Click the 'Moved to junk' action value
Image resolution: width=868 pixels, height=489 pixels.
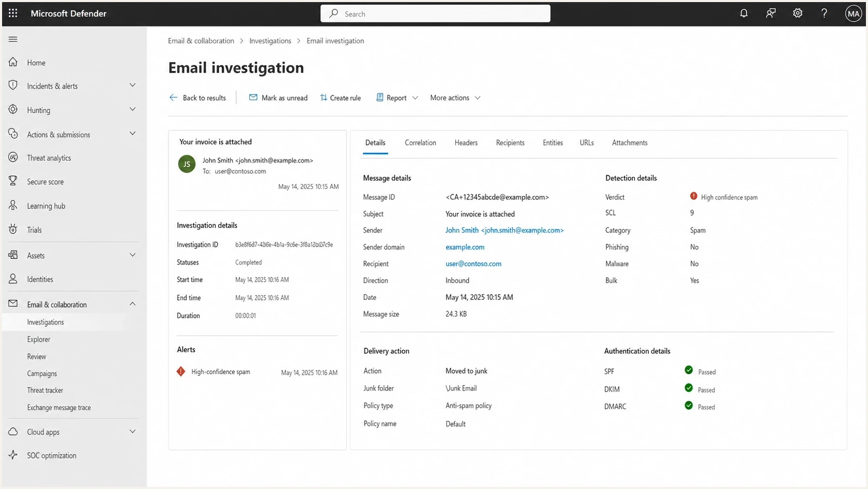(x=467, y=371)
